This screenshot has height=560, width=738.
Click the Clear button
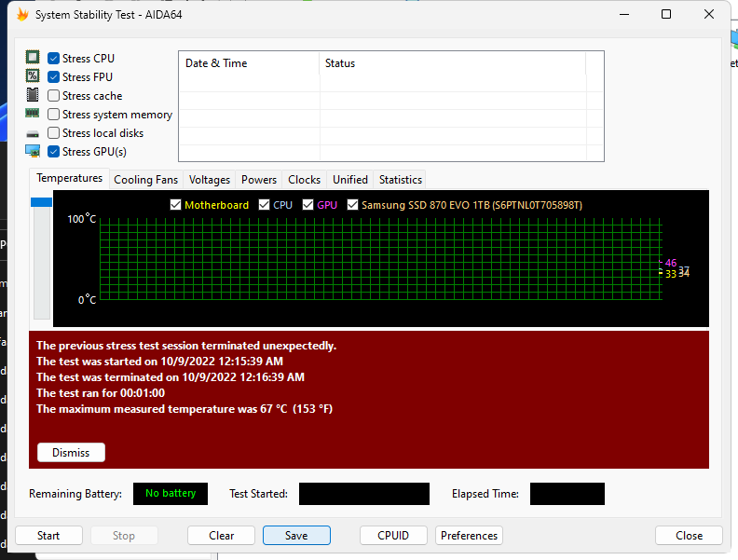[221, 536]
